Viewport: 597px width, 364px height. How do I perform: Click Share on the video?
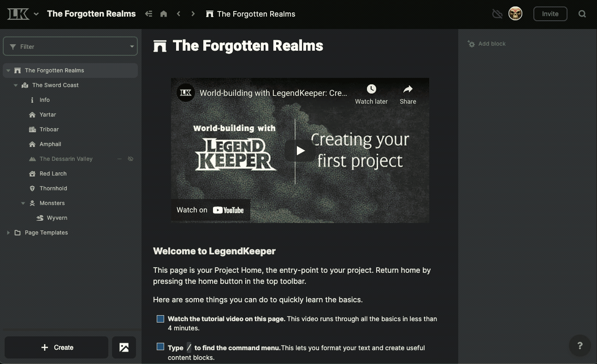click(408, 94)
